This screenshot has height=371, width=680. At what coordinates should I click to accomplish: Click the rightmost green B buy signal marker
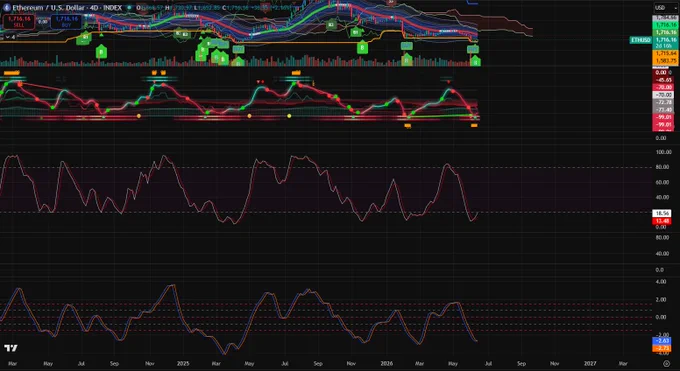475,62
